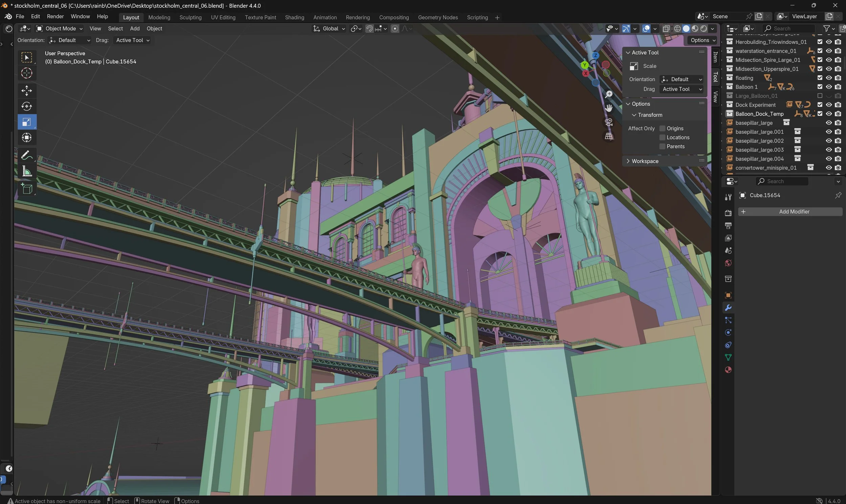Switch viewport to wireframe shading mode

(677, 28)
